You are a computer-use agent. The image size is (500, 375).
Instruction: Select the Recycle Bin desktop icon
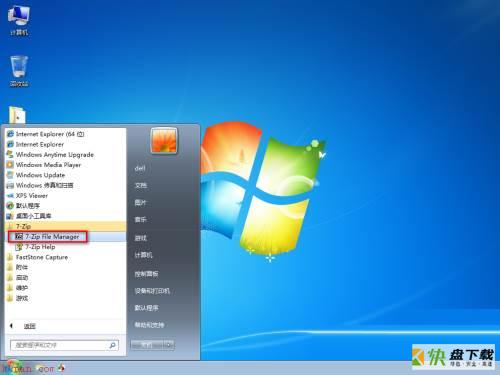[x=19, y=71]
